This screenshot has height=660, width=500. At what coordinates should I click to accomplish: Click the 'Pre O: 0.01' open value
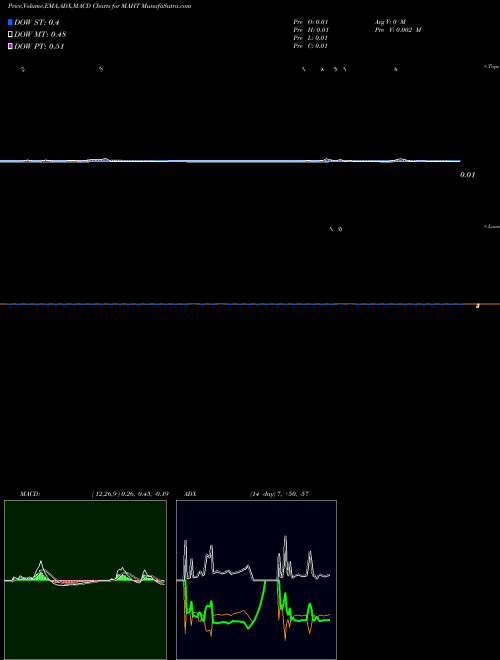click(311, 22)
